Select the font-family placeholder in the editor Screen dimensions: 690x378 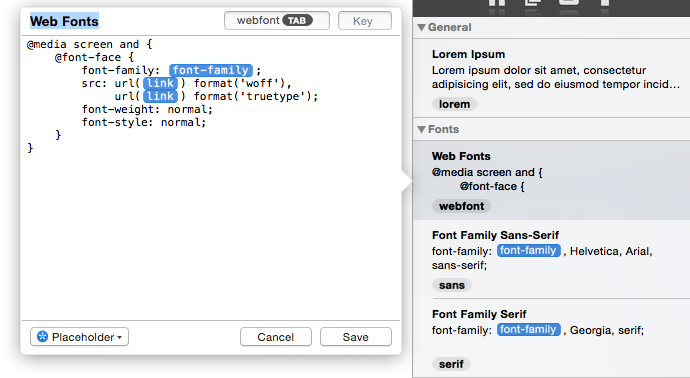pyautogui.click(x=211, y=70)
